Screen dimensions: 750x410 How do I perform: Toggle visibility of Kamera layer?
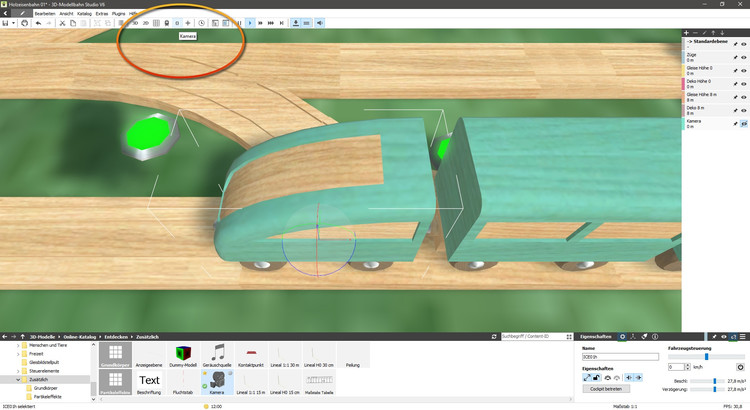(744, 123)
